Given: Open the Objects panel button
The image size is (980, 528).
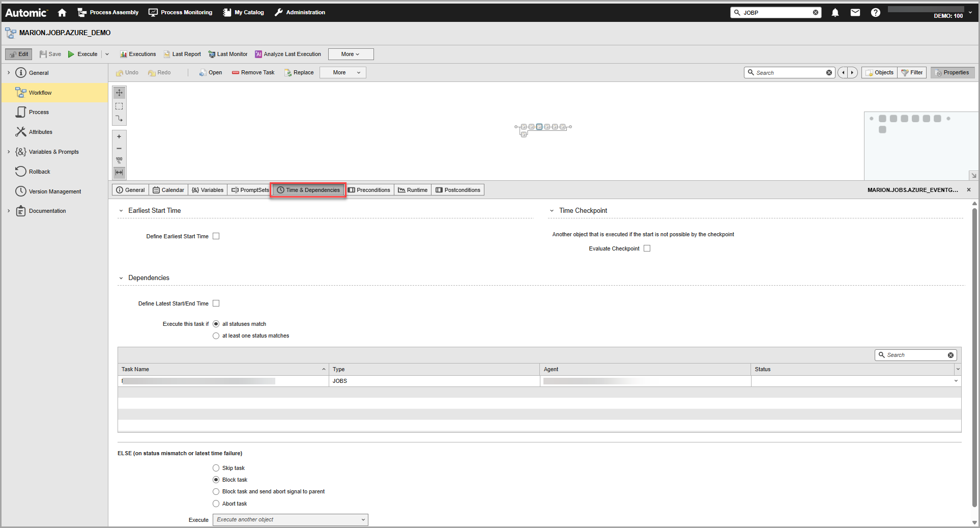Looking at the screenshot, I should point(879,73).
